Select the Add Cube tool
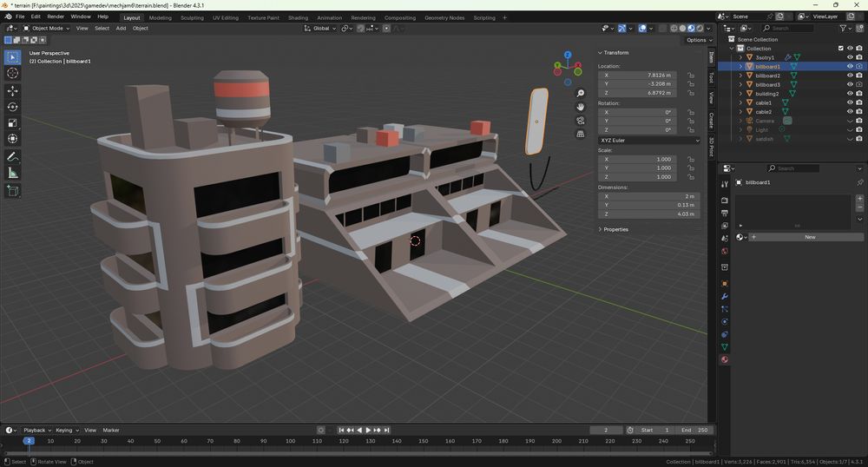Screen dimensions: 868x467 [13, 191]
